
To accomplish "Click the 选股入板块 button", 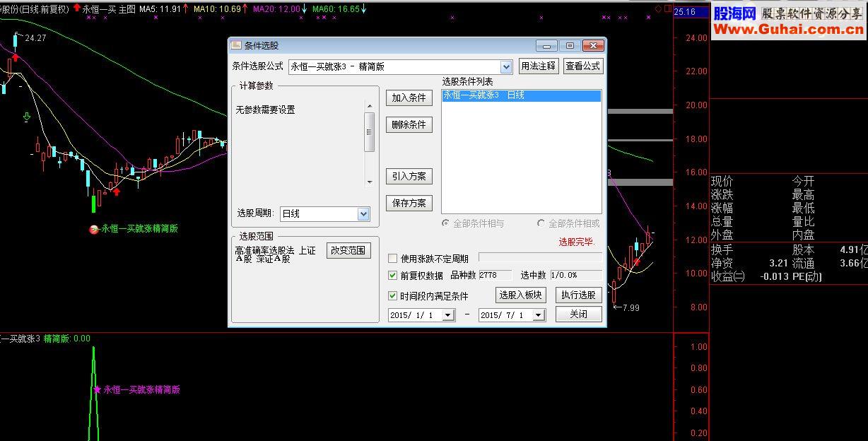I will (520, 295).
